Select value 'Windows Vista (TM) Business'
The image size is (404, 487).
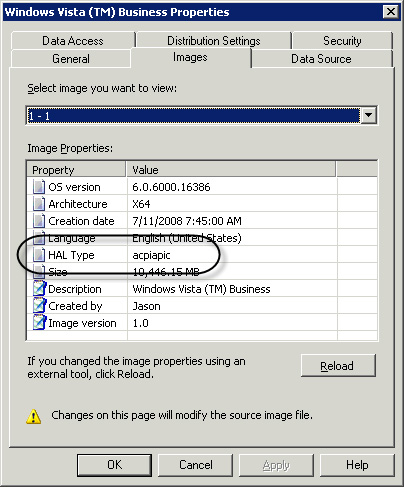tap(201, 289)
